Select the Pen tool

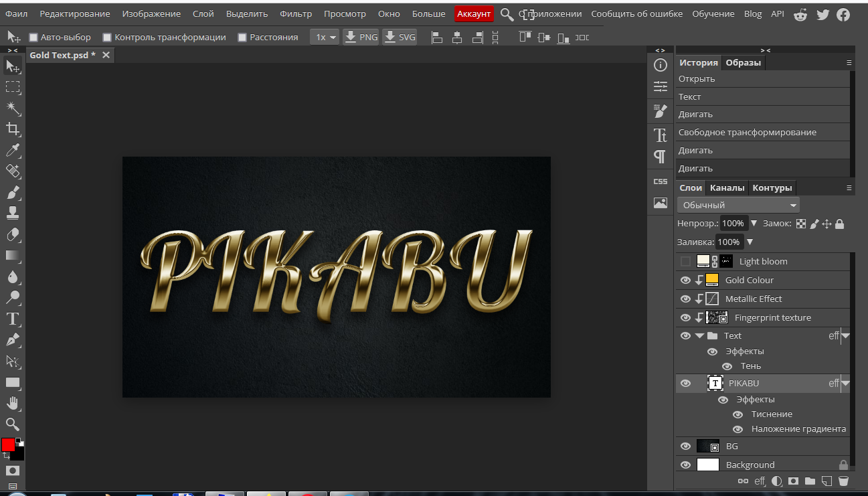[x=13, y=340]
